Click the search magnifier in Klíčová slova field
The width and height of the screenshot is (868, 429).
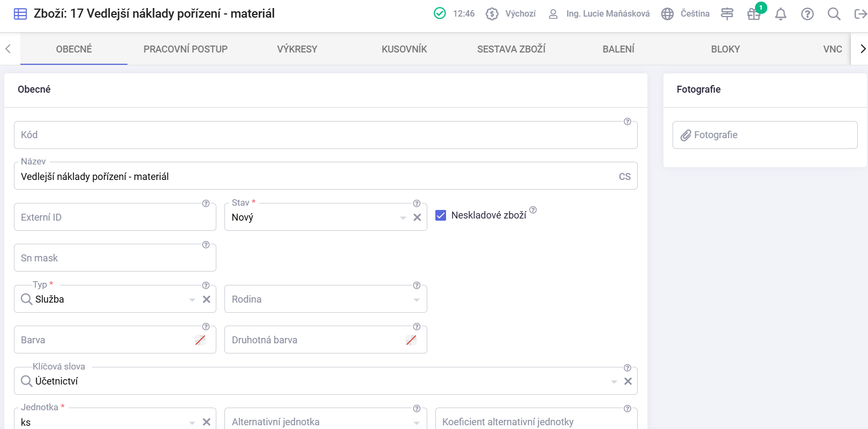[x=27, y=381]
